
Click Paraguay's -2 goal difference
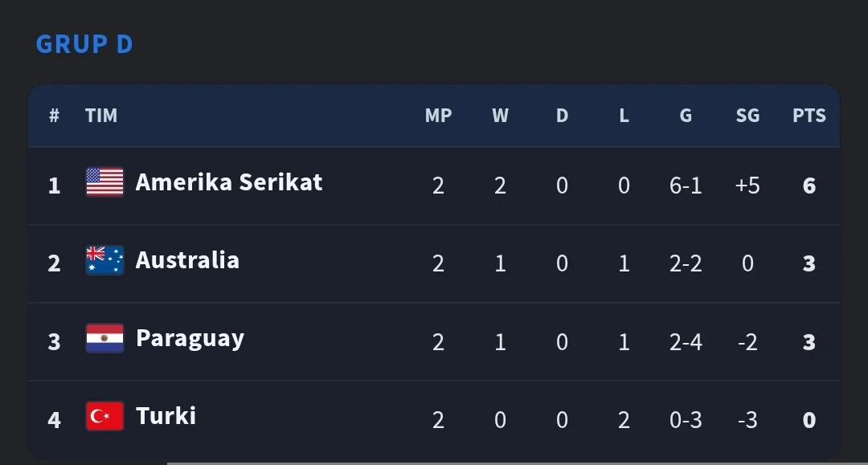(x=747, y=342)
